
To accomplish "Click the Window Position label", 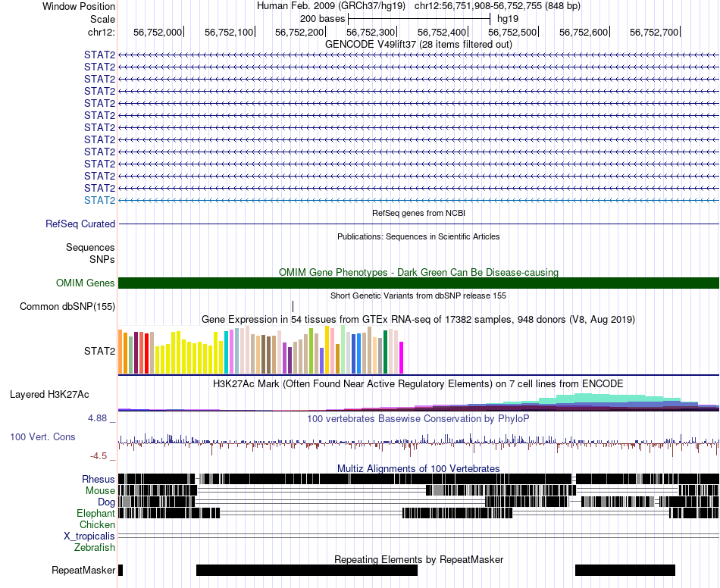I will point(79,6).
